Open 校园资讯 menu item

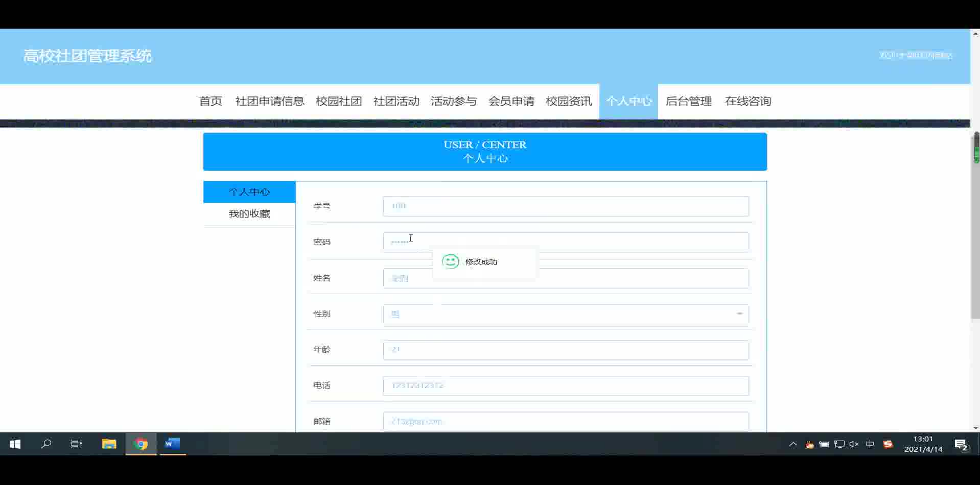pos(569,101)
